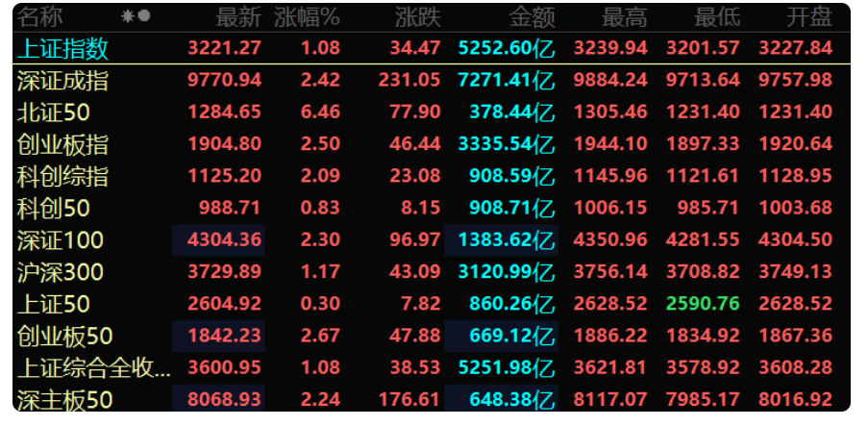Click the gear icon beside 名称 header
The image size is (868, 426).
[x=128, y=16]
